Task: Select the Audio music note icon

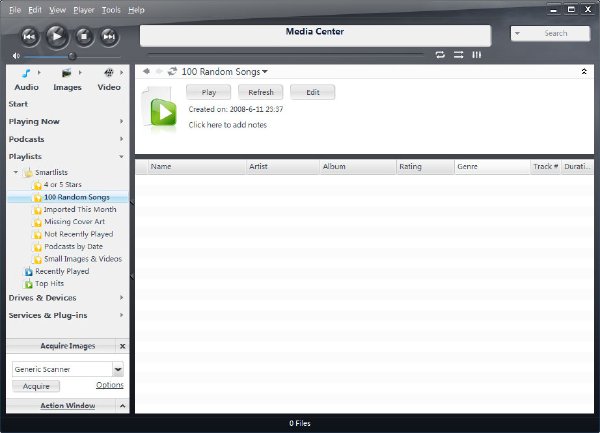Action: coord(26,73)
